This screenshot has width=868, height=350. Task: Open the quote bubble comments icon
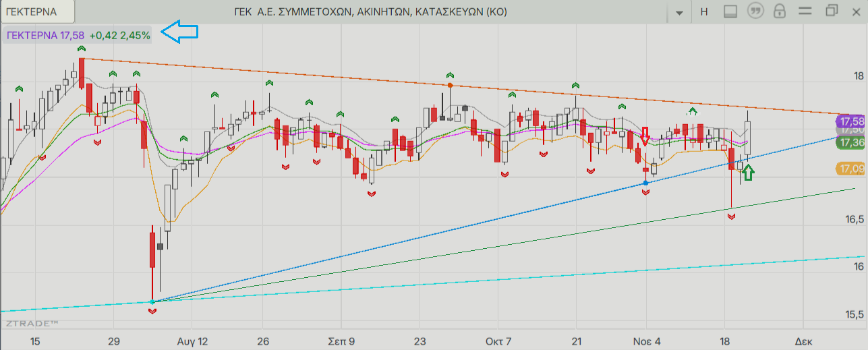(x=755, y=11)
